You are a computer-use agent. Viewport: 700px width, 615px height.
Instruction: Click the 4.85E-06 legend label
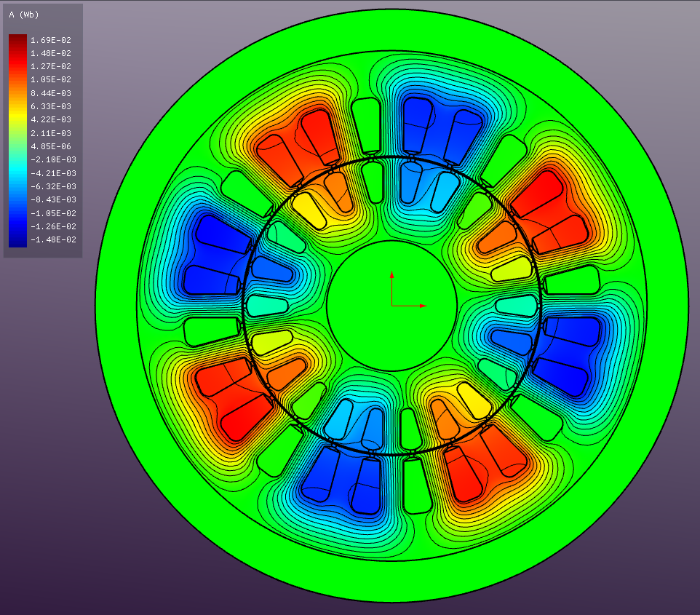pyautogui.click(x=50, y=146)
